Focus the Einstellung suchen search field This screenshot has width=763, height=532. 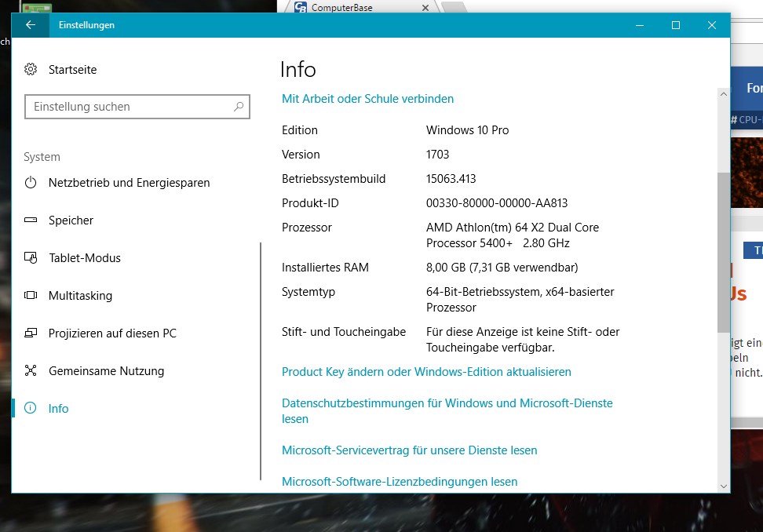(x=137, y=107)
